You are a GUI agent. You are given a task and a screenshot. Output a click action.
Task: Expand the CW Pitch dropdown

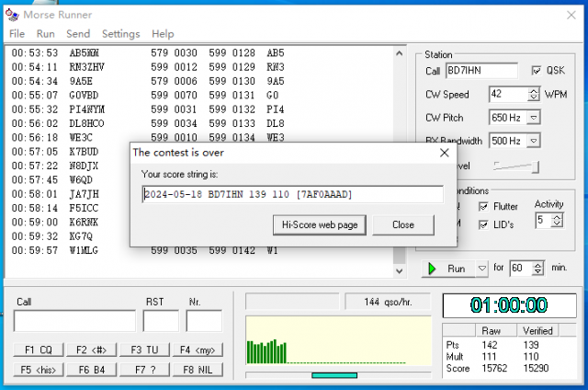click(533, 118)
